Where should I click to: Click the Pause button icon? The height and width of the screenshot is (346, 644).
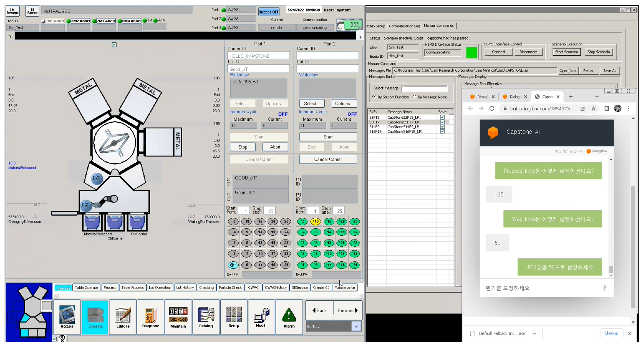coord(32,11)
